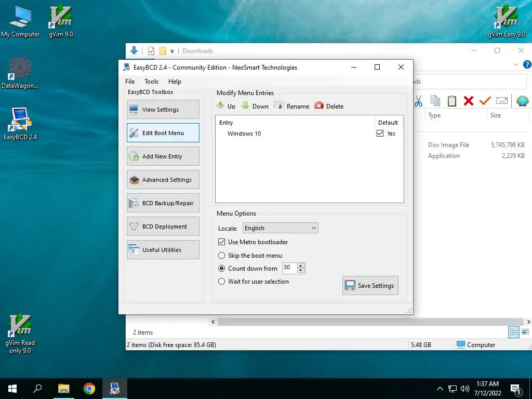Open Useful Utilities section
This screenshot has width=532, height=399.
[x=163, y=250]
